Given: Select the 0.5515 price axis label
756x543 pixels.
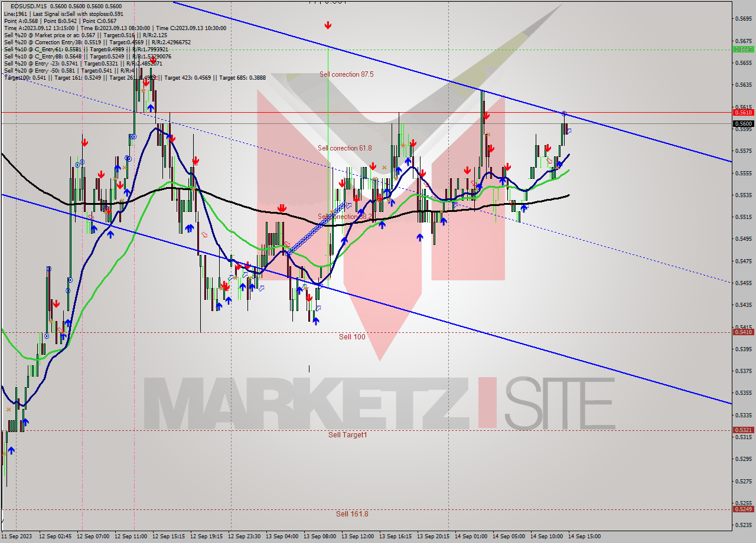Looking at the screenshot, I should 743,217.
